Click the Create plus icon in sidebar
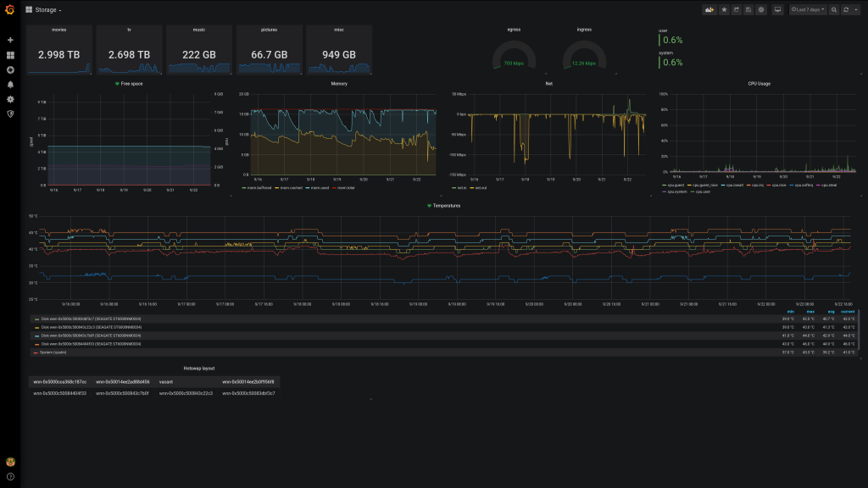 coord(10,41)
